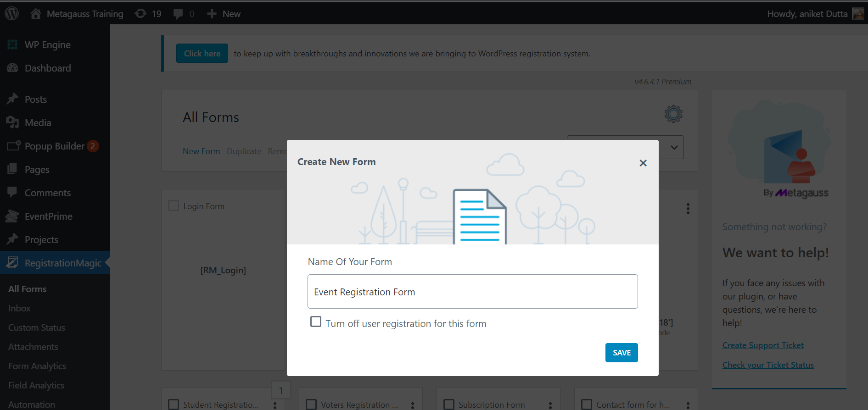Open the updates icon showing 19
This screenshot has height=410, width=868.
pos(148,14)
